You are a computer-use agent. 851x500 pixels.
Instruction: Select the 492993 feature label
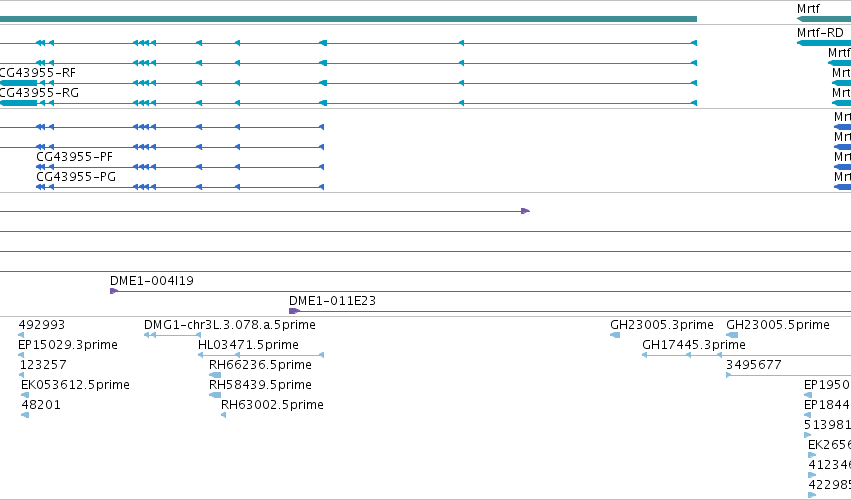pyautogui.click(x=42, y=325)
